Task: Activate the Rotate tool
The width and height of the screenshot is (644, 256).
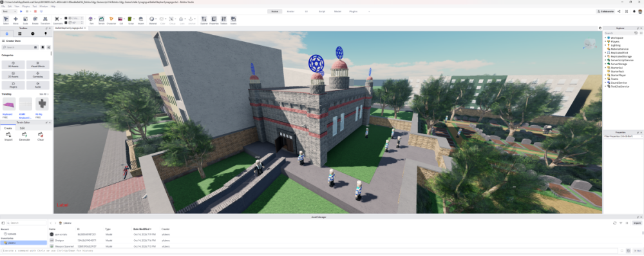Action: tap(35, 20)
